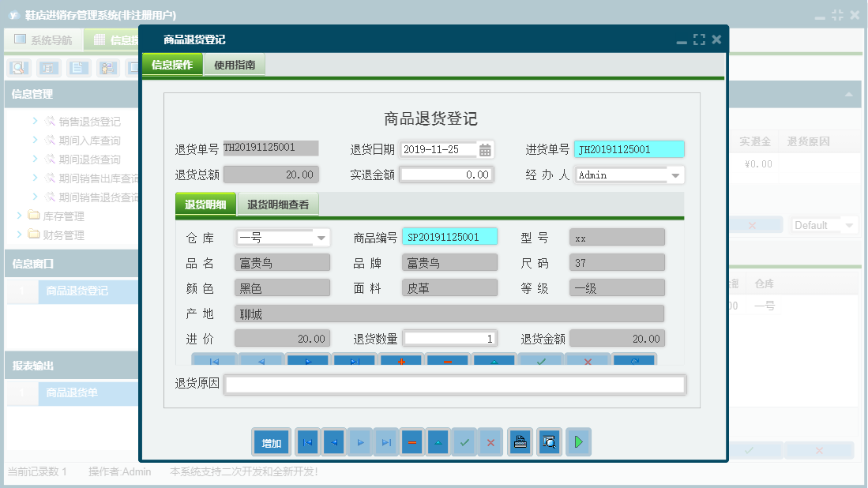Image resolution: width=868 pixels, height=488 pixels.
Task: Click the green checkmark confirm icon
Action: pos(464,442)
